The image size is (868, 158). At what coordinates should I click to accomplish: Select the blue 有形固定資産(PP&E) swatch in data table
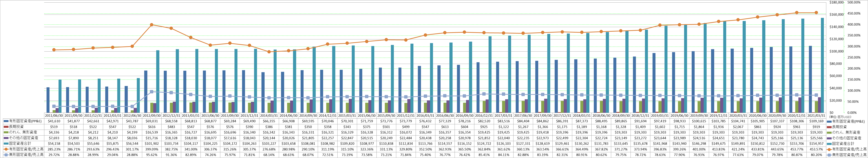pos(6,121)
